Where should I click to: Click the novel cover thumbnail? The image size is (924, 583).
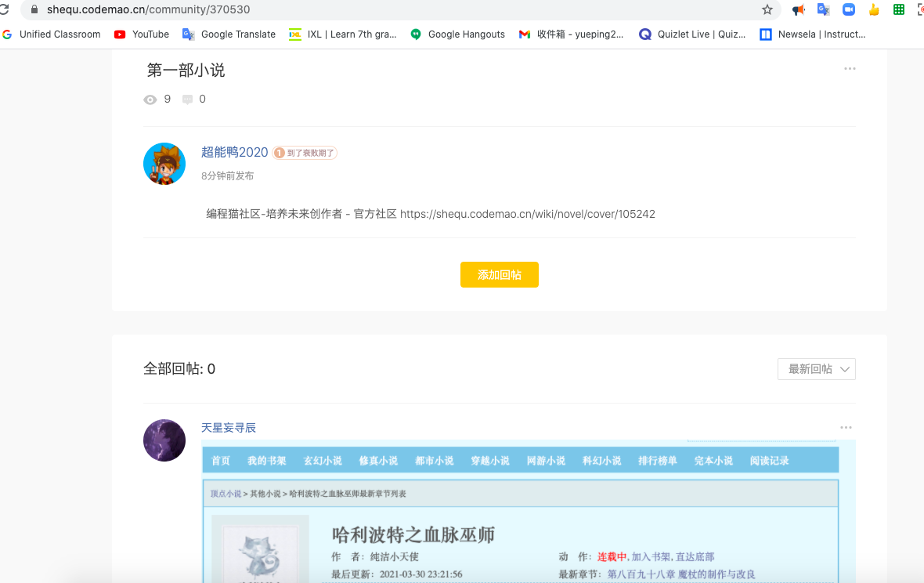coord(260,549)
